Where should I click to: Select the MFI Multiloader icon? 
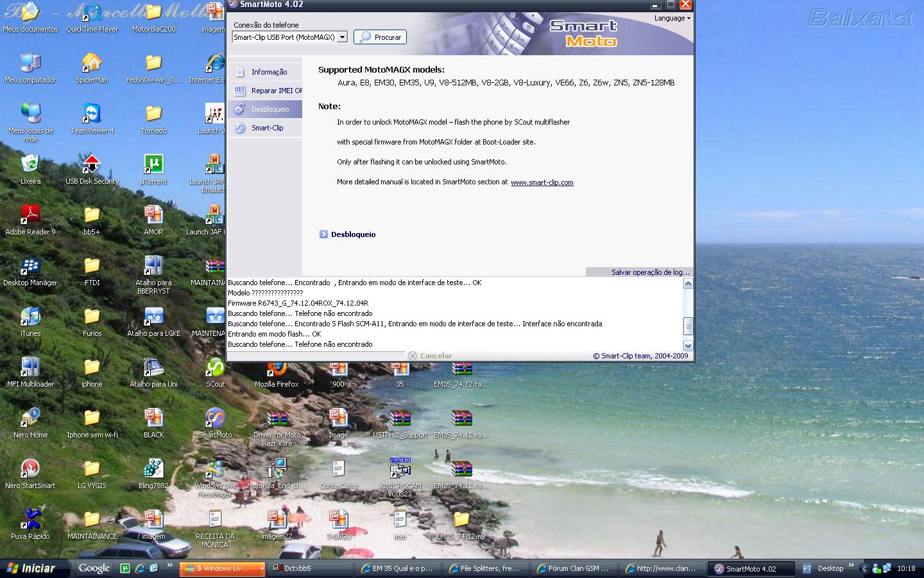click(30, 373)
